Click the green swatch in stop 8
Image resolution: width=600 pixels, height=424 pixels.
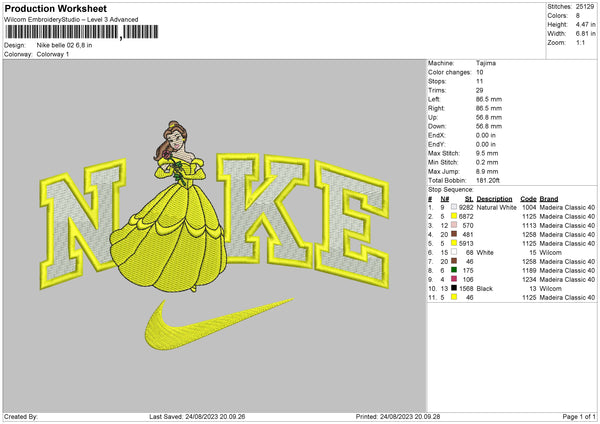(454, 270)
